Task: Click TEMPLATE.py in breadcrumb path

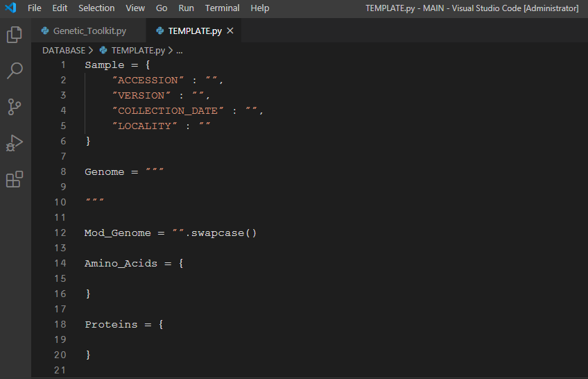Action: coord(138,50)
